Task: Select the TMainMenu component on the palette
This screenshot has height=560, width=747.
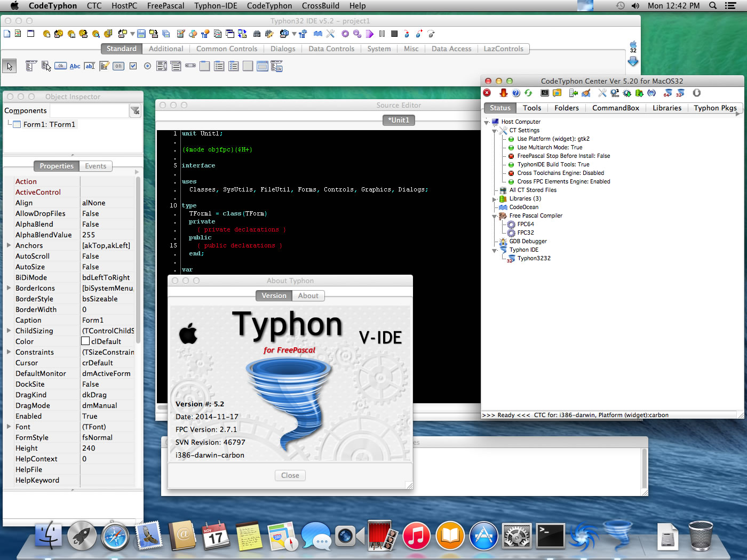Action: 31,66
